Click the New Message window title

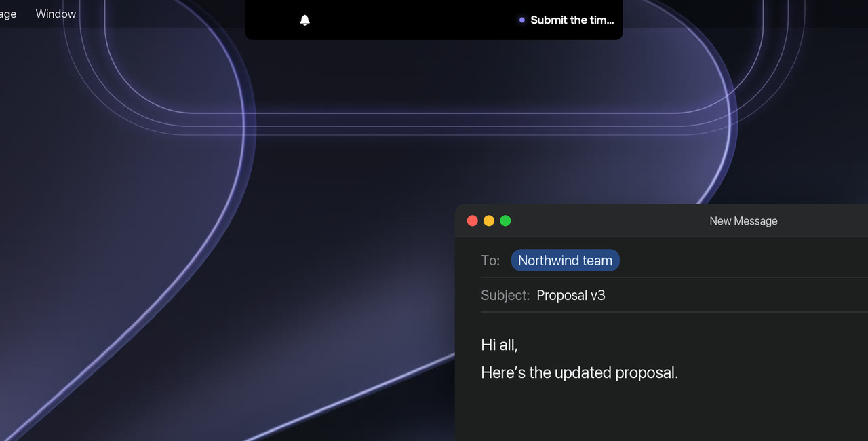coord(743,220)
